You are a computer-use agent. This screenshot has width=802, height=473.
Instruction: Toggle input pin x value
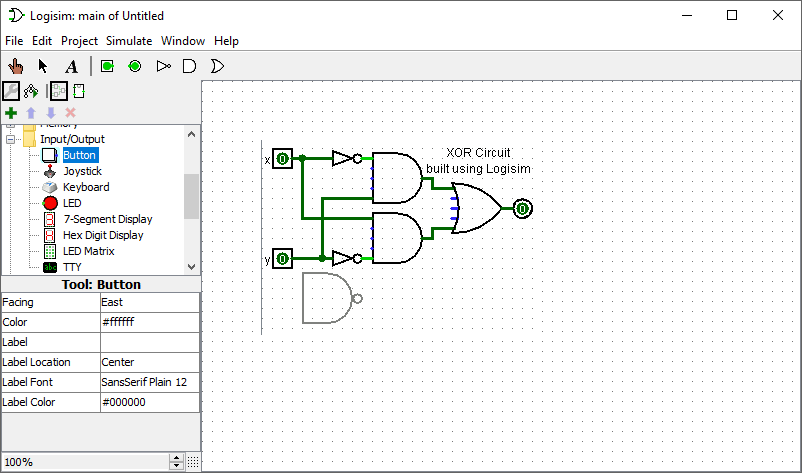(x=283, y=159)
